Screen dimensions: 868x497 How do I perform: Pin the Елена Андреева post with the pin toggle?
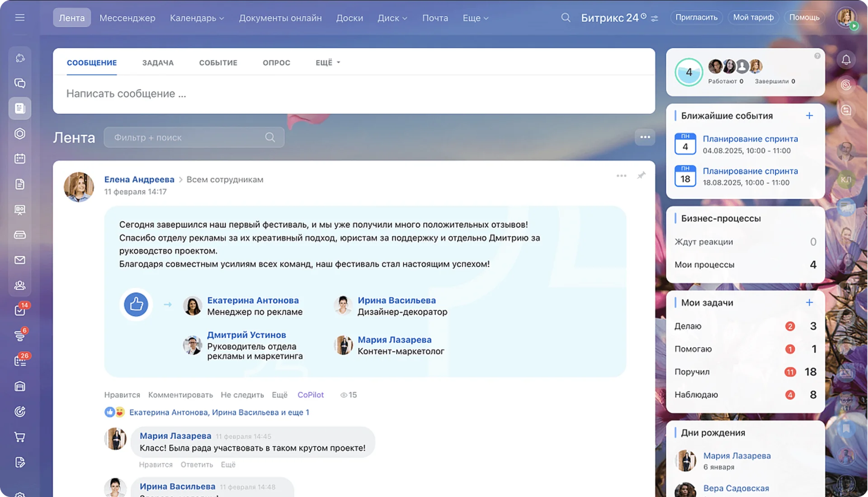coord(642,176)
